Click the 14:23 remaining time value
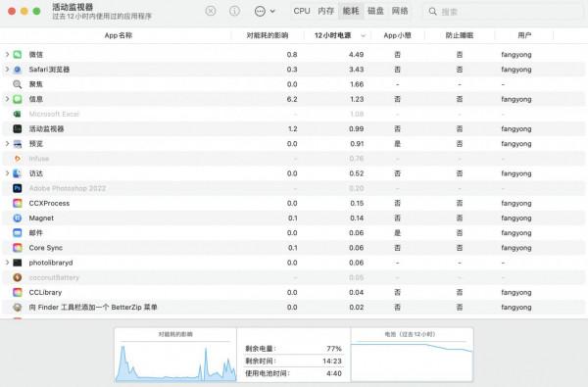 coord(332,361)
